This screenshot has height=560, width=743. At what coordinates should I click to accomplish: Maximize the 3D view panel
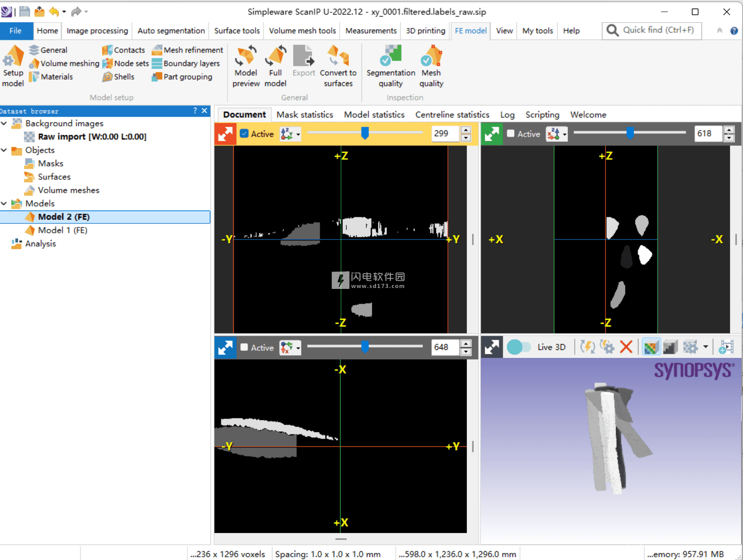tap(492, 347)
